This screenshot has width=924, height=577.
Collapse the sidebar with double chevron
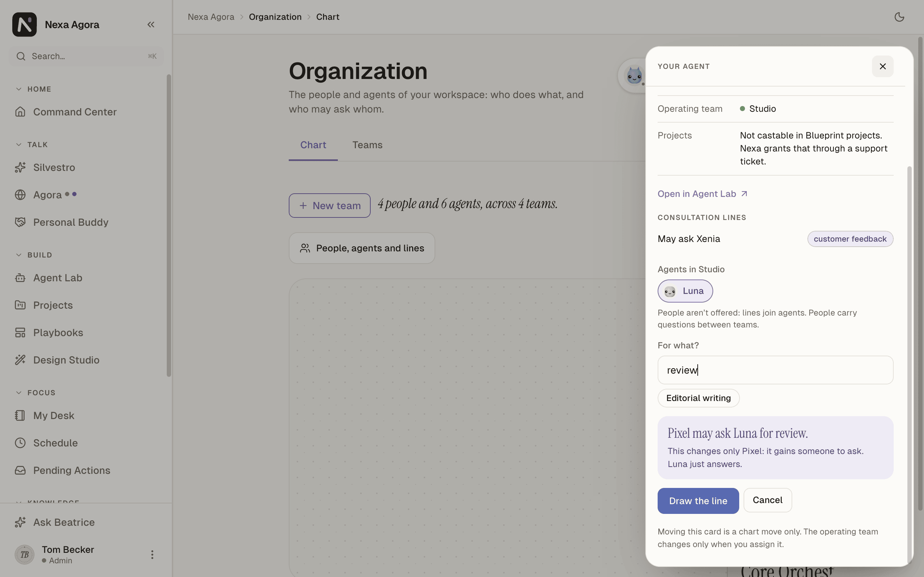click(151, 25)
